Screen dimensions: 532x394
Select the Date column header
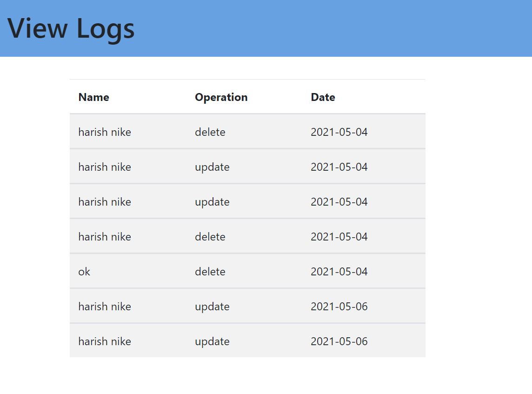pos(323,97)
